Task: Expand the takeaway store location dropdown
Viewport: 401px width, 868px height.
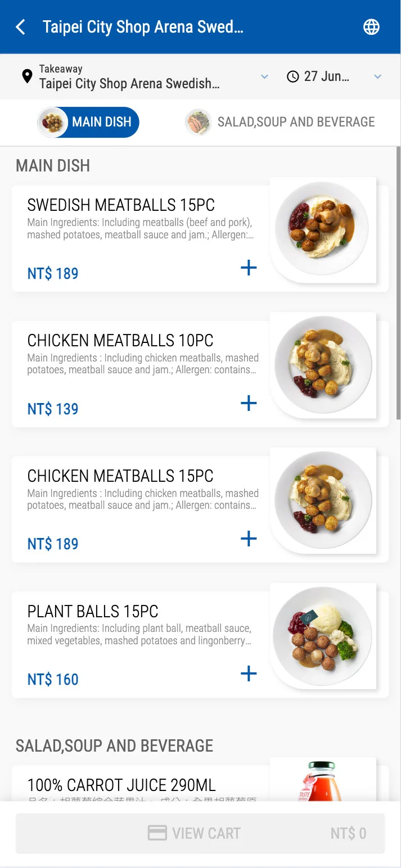Action: point(264,76)
